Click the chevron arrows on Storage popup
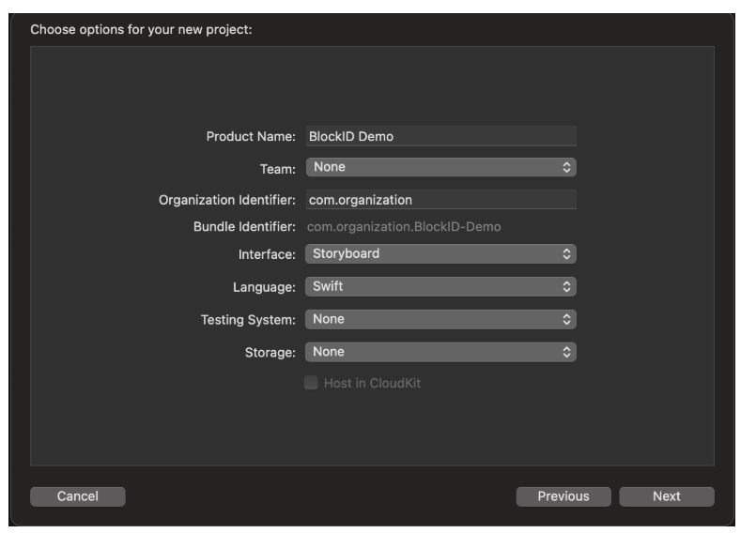The width and height of the screenshot is (756, 533). 565,352
